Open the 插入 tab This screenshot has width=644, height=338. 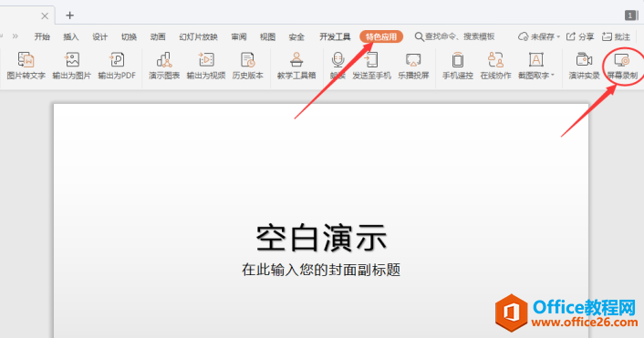pyautogui.click(x=70, y=37)
